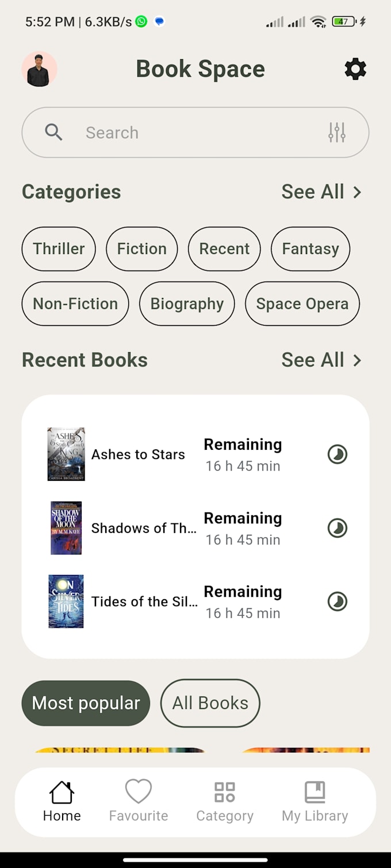Screen dimensions: 391x868
Task: Toggle the Space Opera category chip
Action: tap(302, 304)
